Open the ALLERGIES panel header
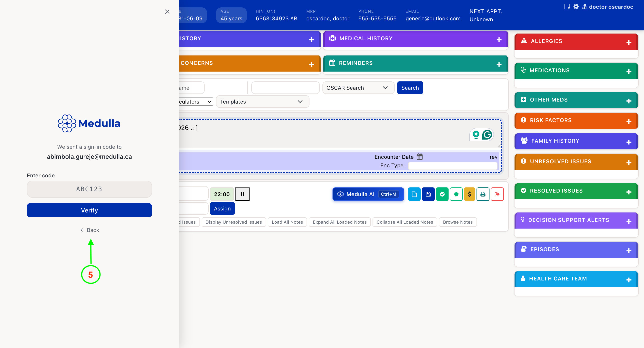This screenshot has height=348, width=644. click(x=576, y=41)
